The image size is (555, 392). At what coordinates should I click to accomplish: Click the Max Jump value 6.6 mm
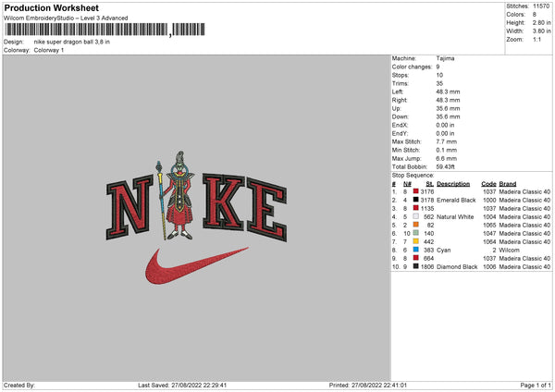(x=447, y=158)
